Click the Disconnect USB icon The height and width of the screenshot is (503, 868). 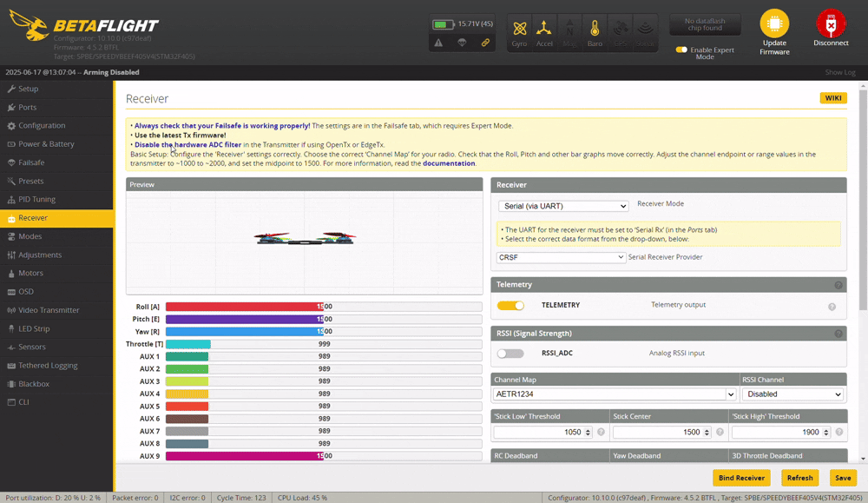(831, 23)
